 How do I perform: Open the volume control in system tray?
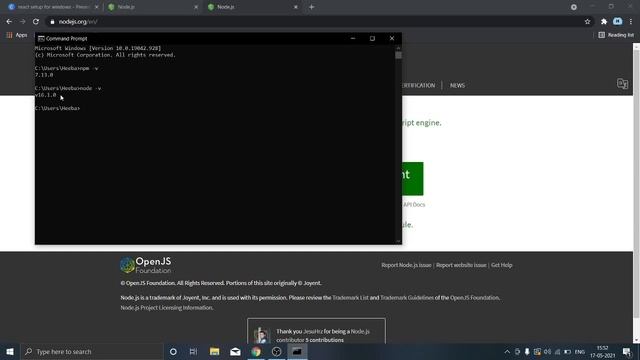coord(547,351)
